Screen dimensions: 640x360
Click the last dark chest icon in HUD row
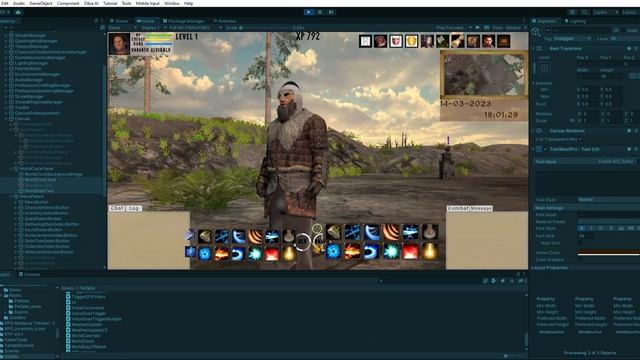(504, 41)
